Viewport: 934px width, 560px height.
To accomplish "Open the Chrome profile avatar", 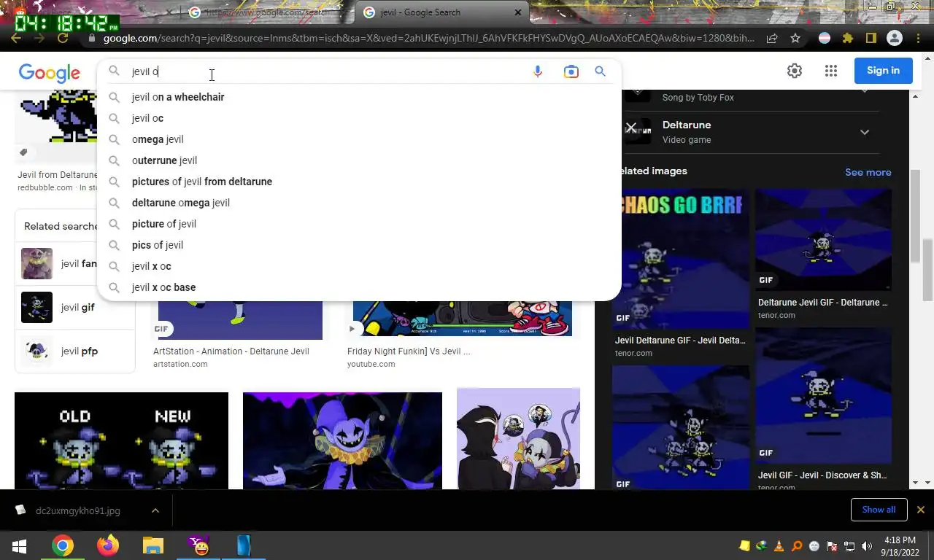I will click(895, 39).
